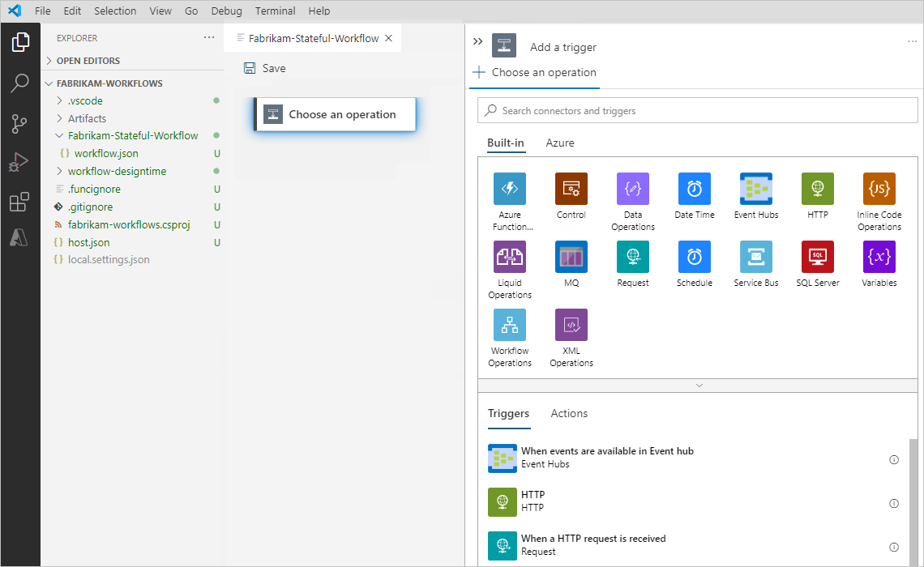
Task: Switch to the Built-in connectors tab
Action: (505, 143)
